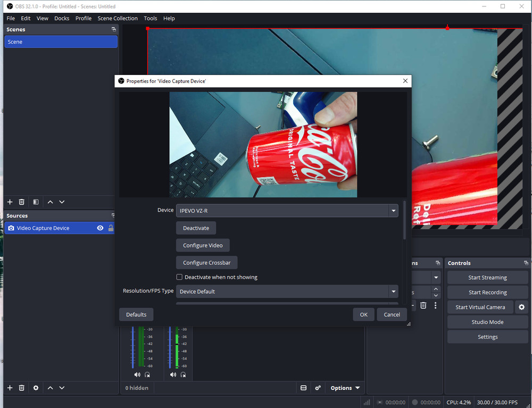Open advanced audio properties gears icon
Image resolution: width=532 pixels, height=408 pixels.
(x=318, y=388)
